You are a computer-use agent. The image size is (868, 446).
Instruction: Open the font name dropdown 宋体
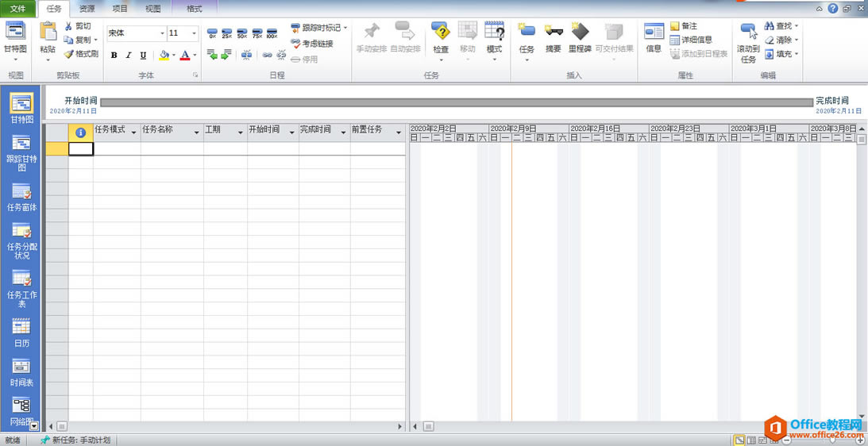click(162, 33)
